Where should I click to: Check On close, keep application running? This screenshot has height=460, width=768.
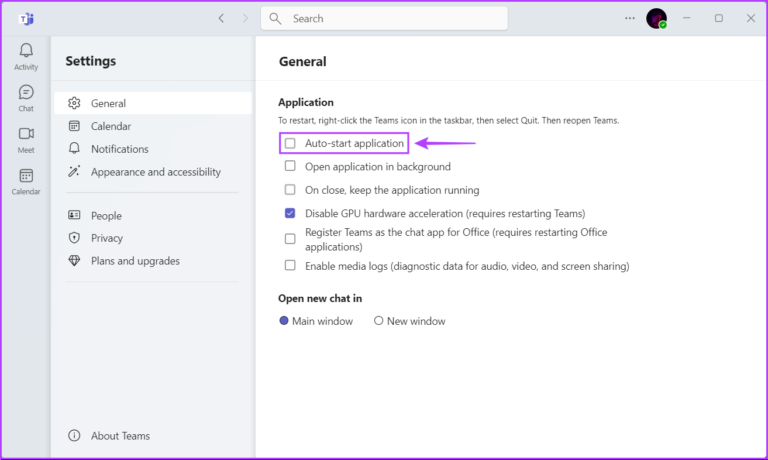[x=290, y=190]
